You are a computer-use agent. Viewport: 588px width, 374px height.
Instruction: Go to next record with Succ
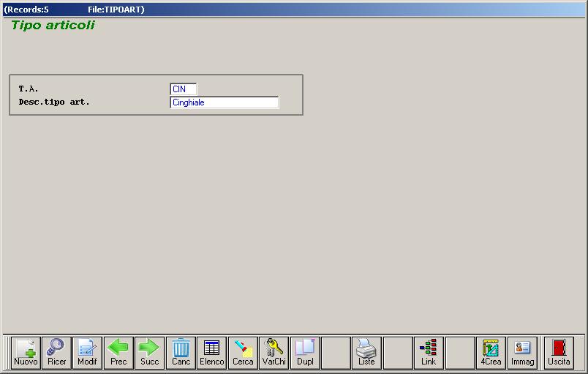pyautogui.click(x=150, y=353)
